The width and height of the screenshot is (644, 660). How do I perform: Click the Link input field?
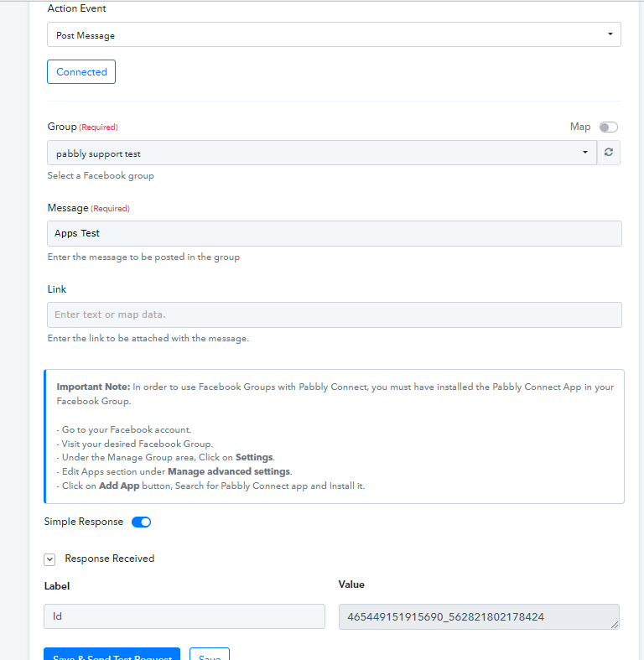pos(335,314)
